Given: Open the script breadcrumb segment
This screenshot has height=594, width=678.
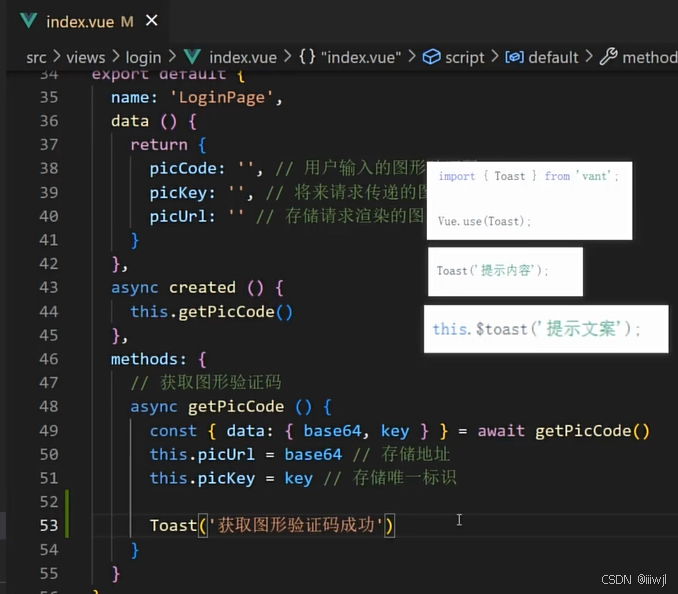Looking at the screenshot, I should coord(464,57).
